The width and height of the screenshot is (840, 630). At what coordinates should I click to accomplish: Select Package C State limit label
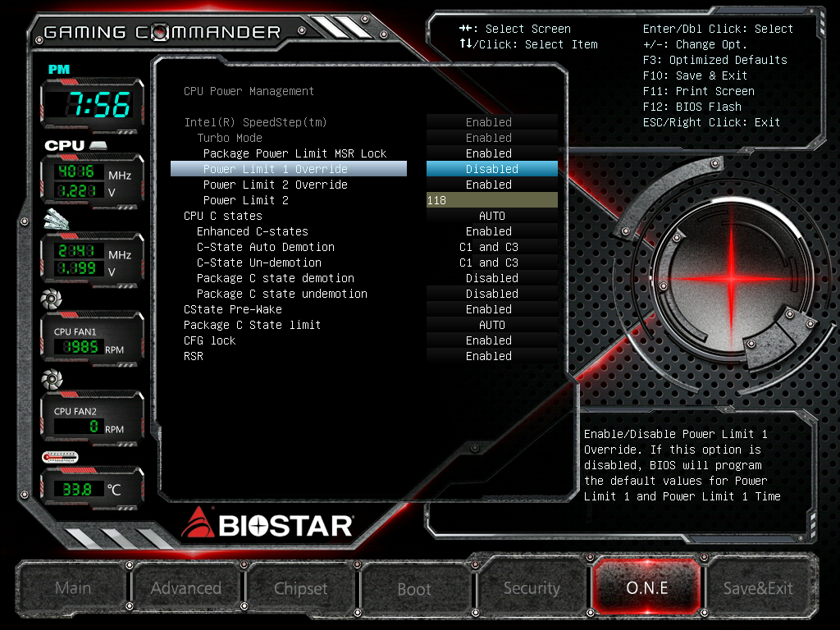pos(253,325)
